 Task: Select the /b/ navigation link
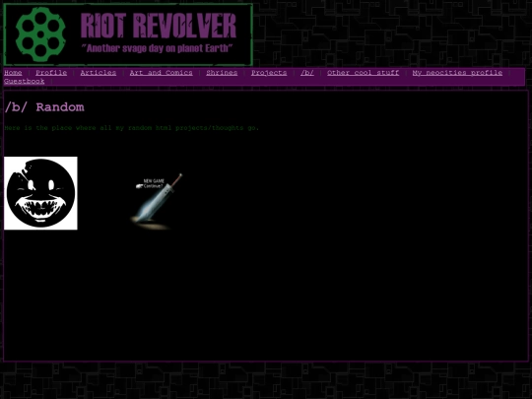307,73
